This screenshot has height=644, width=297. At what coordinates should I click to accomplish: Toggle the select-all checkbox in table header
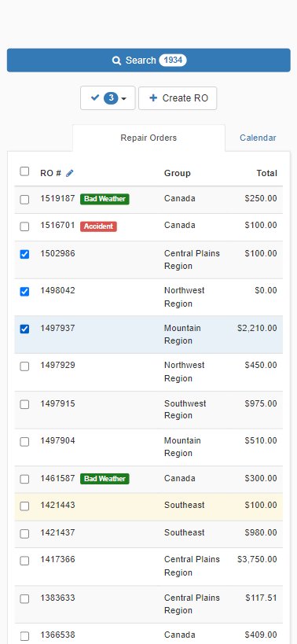[24, 171]
